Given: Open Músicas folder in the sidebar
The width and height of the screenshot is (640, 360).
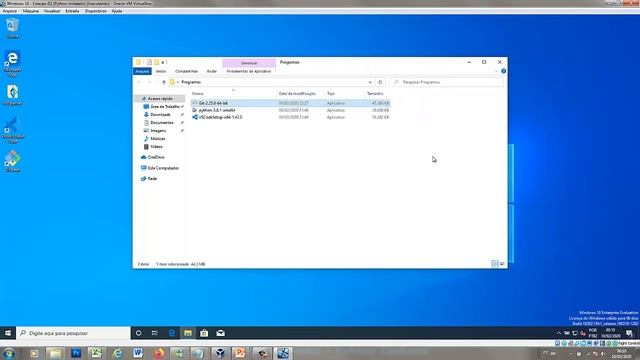Looking at the screenshot, I should click(157, 139).
